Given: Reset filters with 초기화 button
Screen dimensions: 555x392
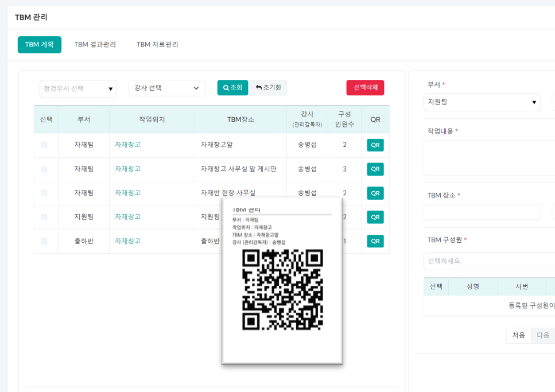Looking at the screenshot, I should (268, 88).
